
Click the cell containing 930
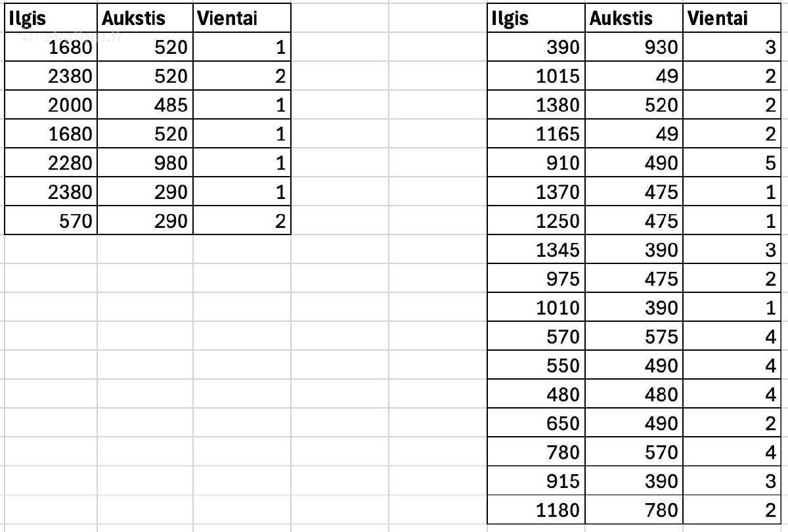(x=634, y=47)
